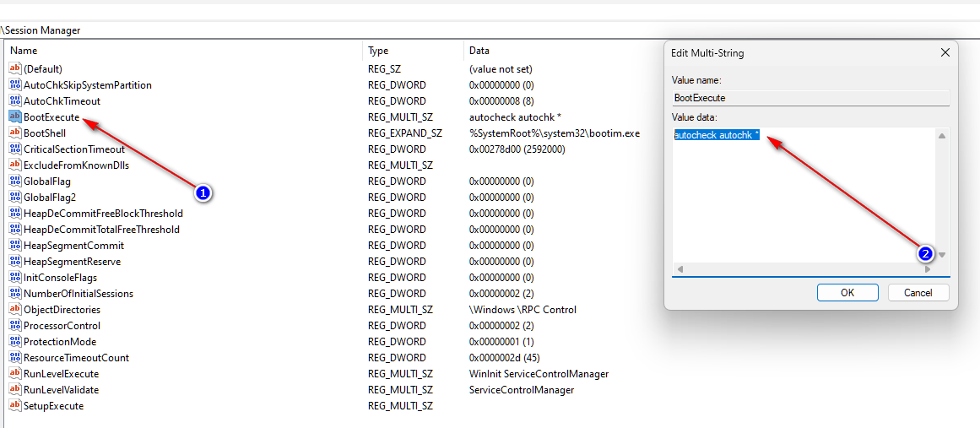Select the BootShell value name
Screen dimensions: 980x428
tap(45, 133)
